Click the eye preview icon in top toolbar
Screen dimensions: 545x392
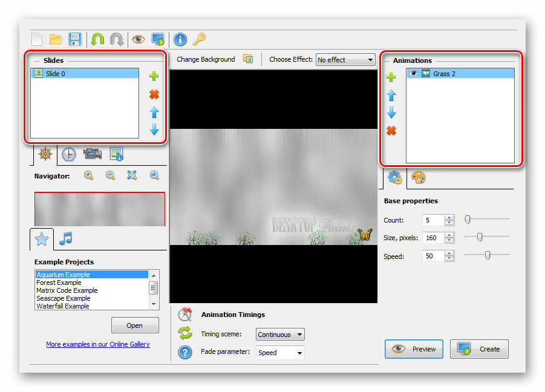[x=139, y=39]
